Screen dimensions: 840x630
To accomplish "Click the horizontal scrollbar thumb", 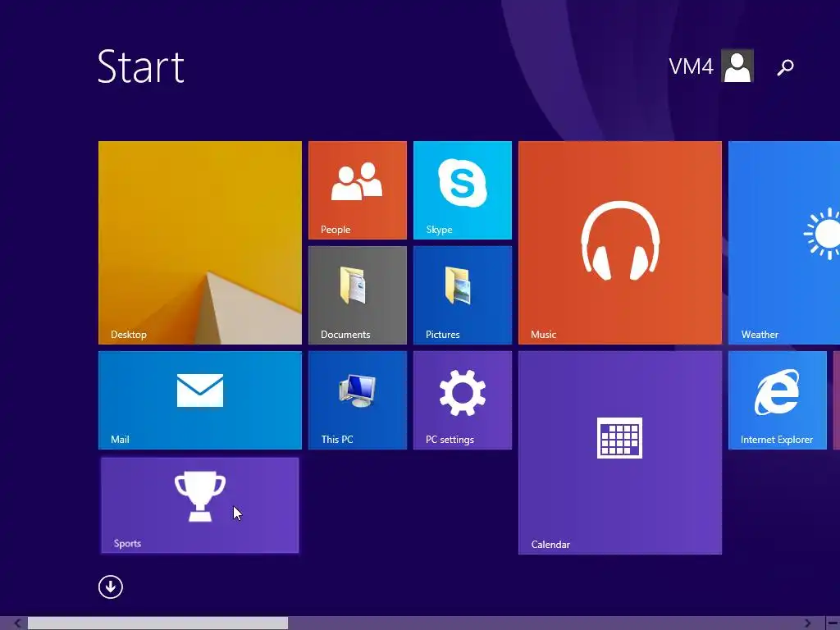I will click(157, 623).
